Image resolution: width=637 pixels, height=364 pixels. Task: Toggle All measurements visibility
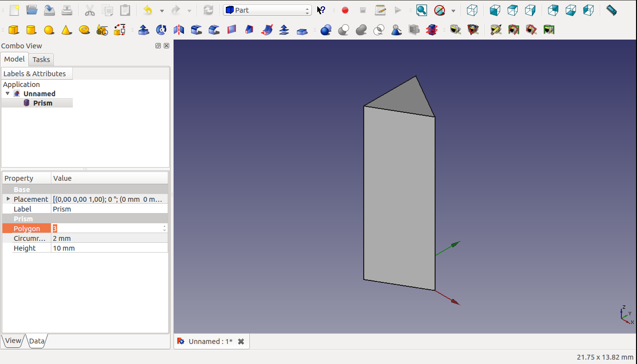(x=514, y=30)
